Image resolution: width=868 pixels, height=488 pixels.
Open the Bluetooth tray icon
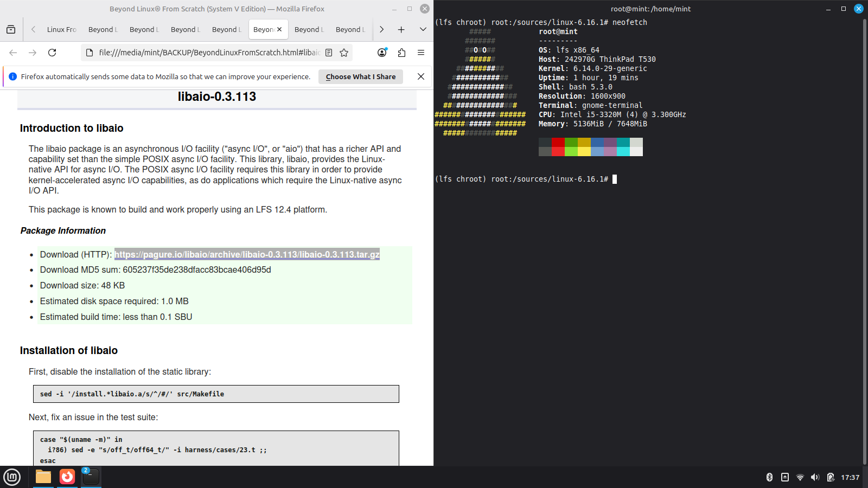pyautogui.click(x=769, y=477)
